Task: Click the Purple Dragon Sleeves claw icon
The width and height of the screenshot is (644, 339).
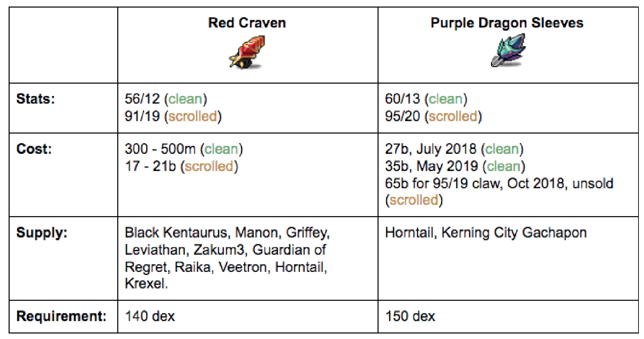Action: (508, 51)
